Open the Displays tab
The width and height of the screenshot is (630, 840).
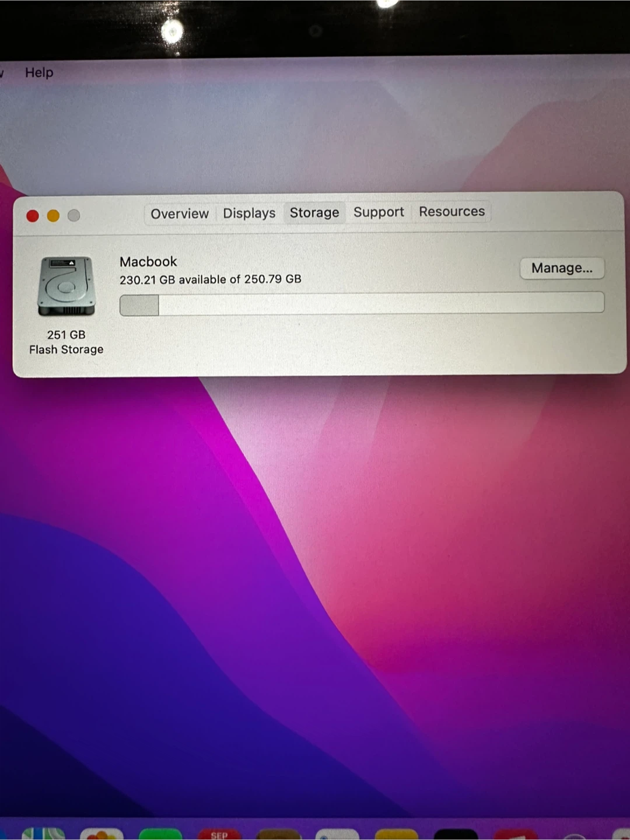249,213
